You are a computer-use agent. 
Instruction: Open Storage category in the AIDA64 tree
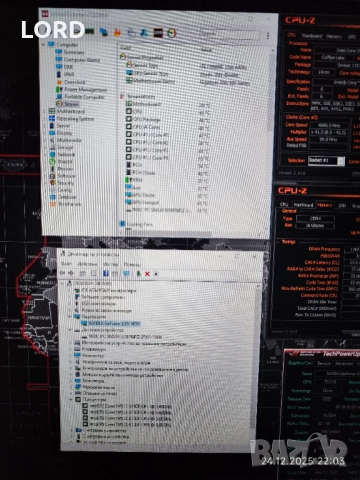click(x=65, y=147)
